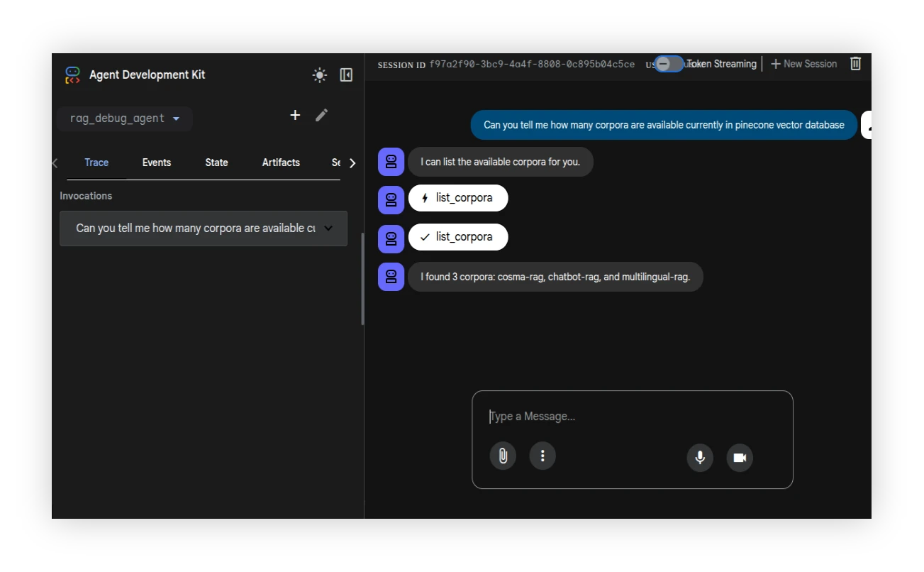The height and width of the screenshot is (572, 924).
Task: Click the side panel vertical scrollbar
Action: pos(362,279)
